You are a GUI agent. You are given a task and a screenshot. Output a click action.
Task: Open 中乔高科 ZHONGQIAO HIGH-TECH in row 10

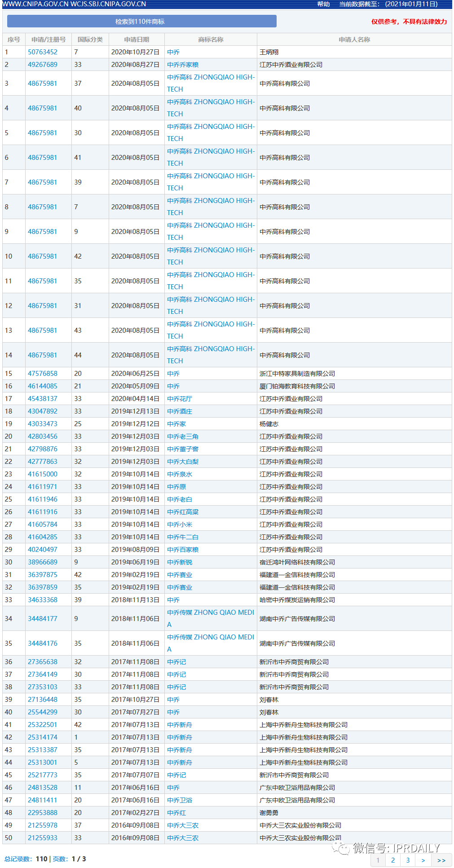211,256
